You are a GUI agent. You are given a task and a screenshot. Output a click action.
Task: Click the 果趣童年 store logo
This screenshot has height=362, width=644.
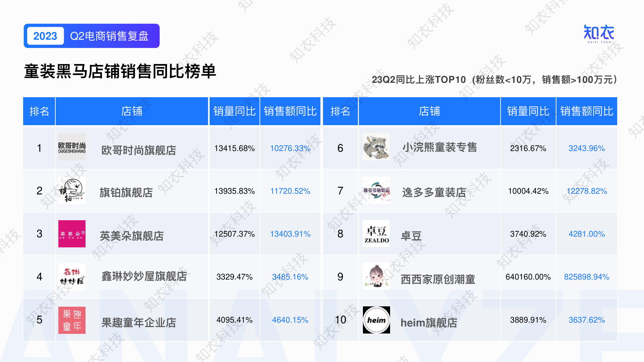pos(72,320)
